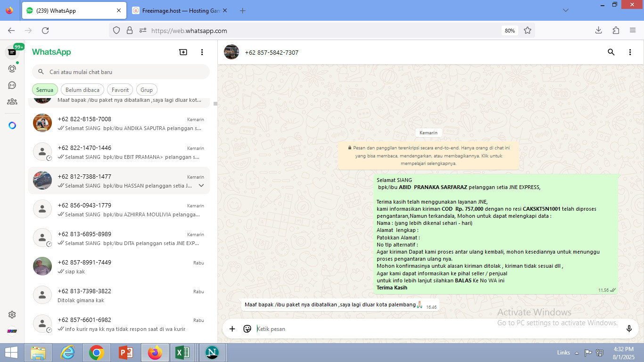The height and width of the screenshot is (362, 644).
Task: Close the WhatsApp browser tab
Action: pyautogui.click(x=118, y=10)
